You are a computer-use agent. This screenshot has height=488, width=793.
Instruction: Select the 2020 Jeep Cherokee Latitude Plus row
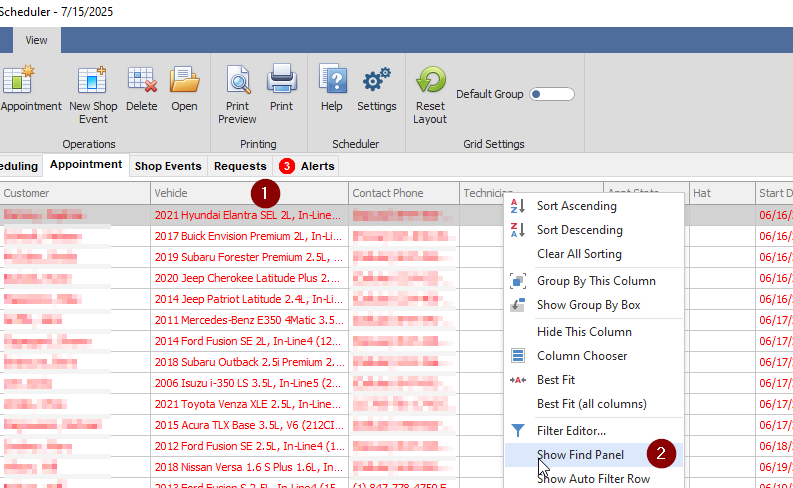247,278
